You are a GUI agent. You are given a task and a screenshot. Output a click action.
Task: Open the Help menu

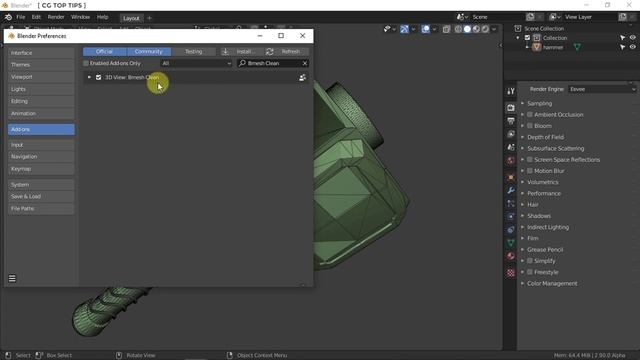102,17
